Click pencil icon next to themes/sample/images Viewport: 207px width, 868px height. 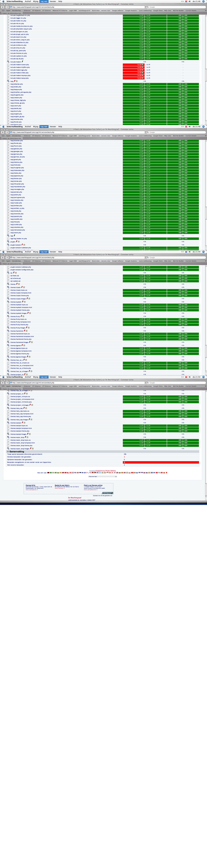pyautogui.click(x=28, y=434)
